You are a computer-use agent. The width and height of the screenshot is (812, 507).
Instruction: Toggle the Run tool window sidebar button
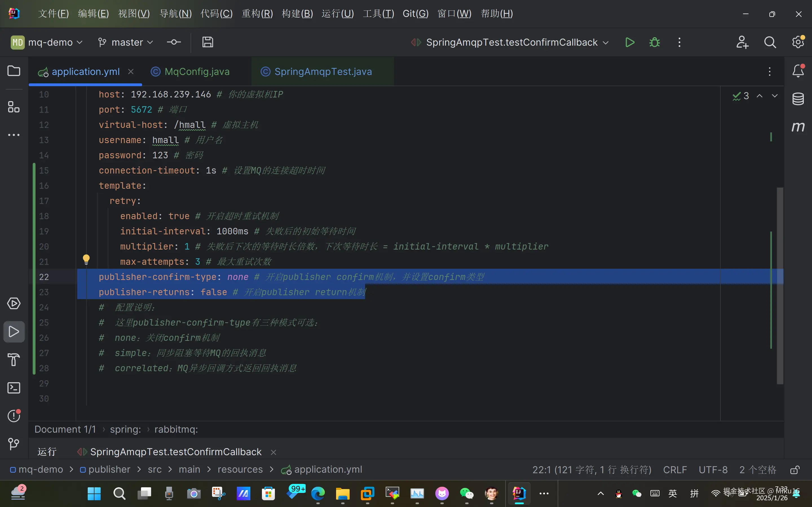tap(14, 332)
